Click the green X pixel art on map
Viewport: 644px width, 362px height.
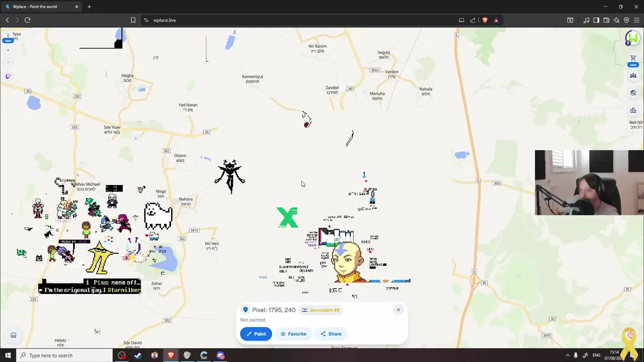click(287, 217)
